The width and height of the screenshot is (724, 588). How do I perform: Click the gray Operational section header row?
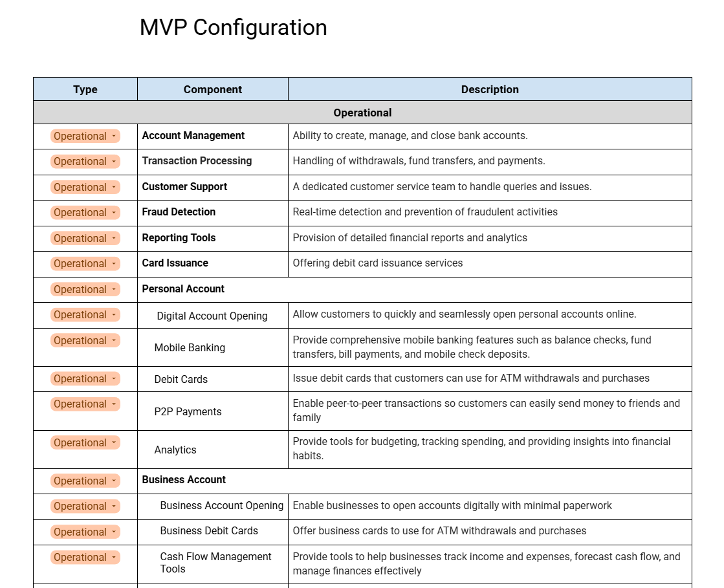pyautogui.click(x=362, y=113)
